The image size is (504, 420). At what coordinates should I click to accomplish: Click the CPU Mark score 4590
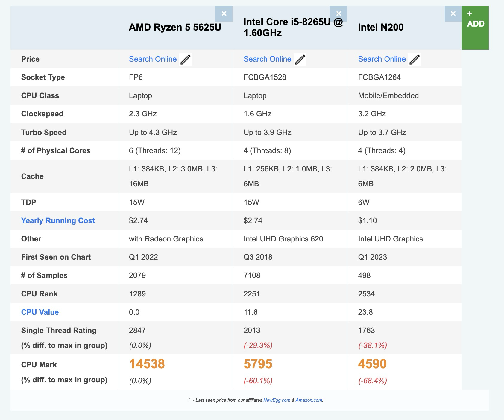(372, 364)
